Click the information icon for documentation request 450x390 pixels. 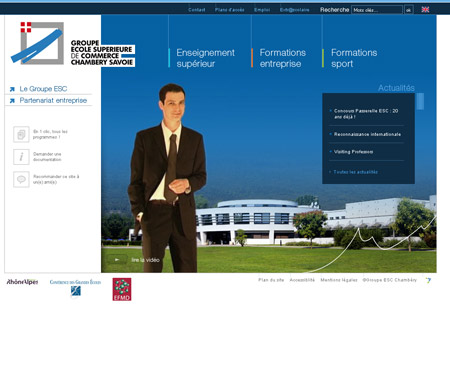point(21,157)
